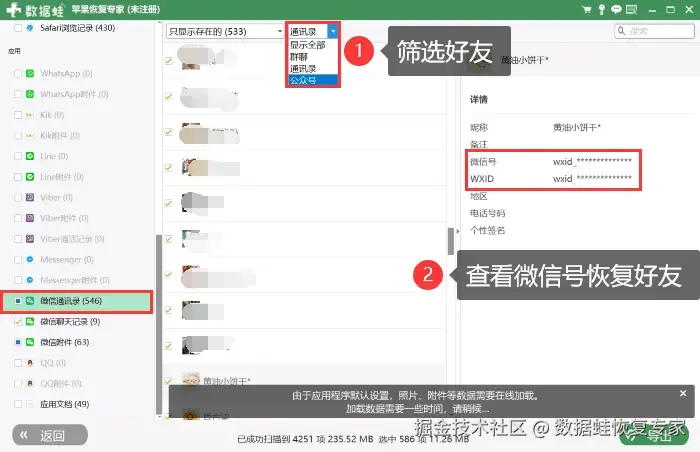
Task: Click the Viber app icon
Action: tap(30, 197)
